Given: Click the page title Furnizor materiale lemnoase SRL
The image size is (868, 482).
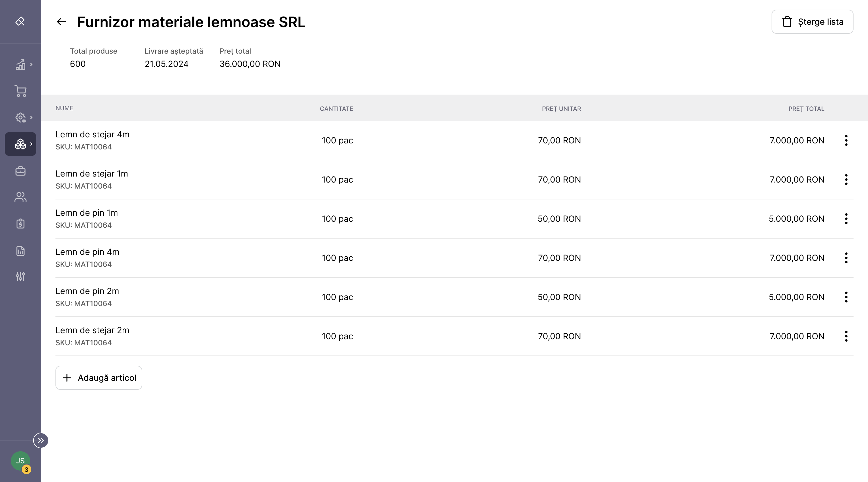Looking at the screenshot, I should 191,22.
